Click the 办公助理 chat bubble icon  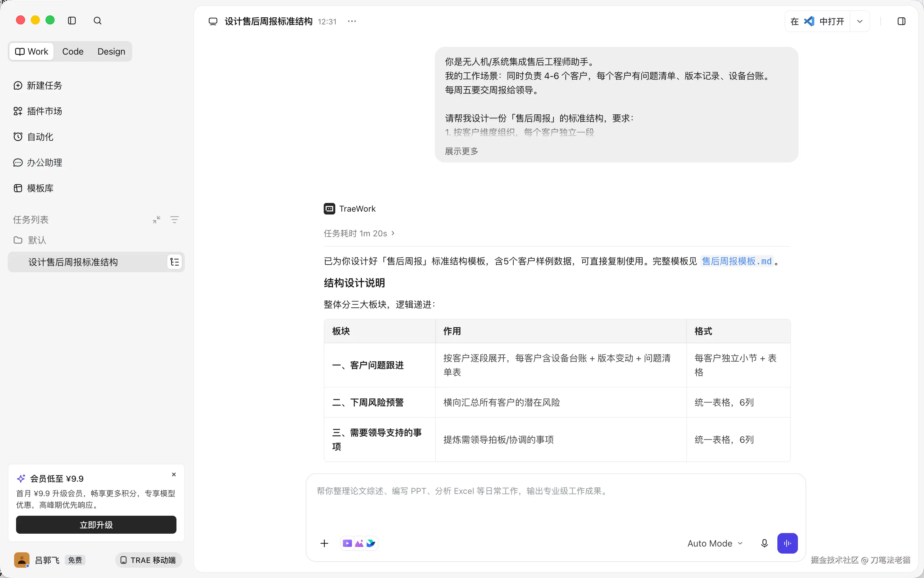(18, 162)
